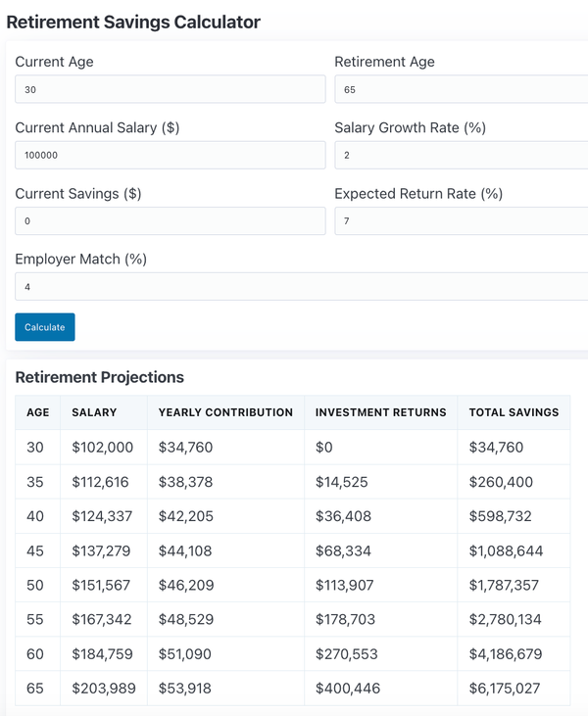
Task: Click the AGE column header
Action: [38, 412]
